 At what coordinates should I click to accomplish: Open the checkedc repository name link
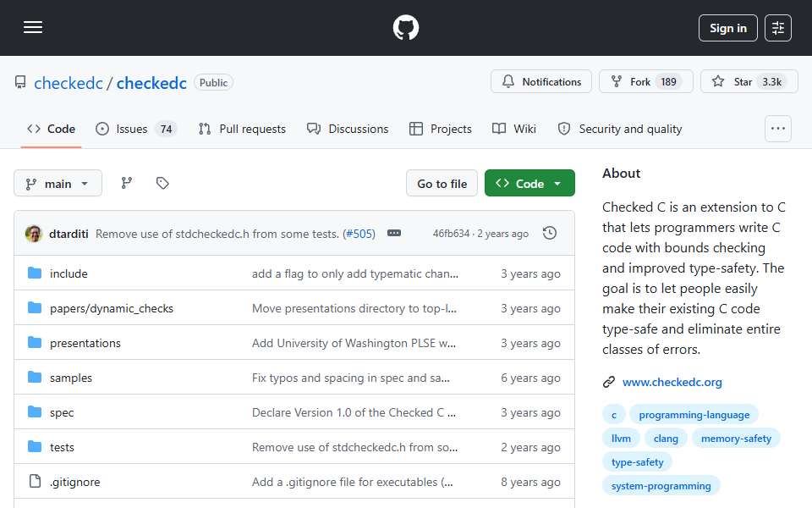pyautogui.click(x=151, y=83)
